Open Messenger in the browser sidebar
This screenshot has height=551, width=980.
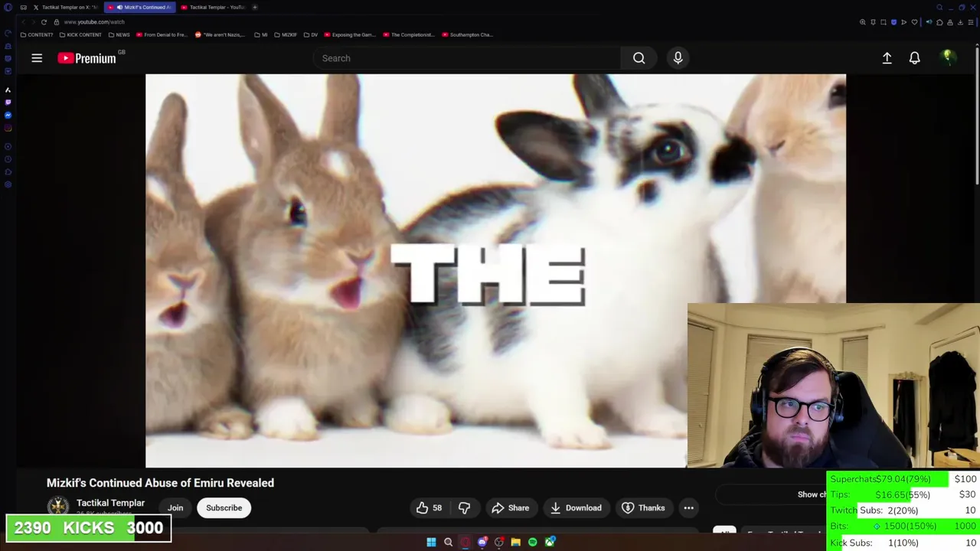tap(8, 115)
